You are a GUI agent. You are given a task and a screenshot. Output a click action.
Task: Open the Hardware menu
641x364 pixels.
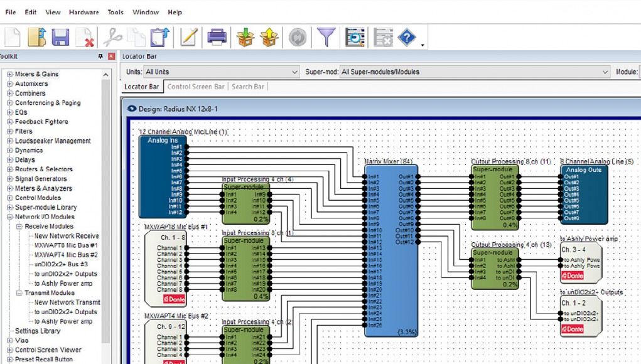coord(83,13)
